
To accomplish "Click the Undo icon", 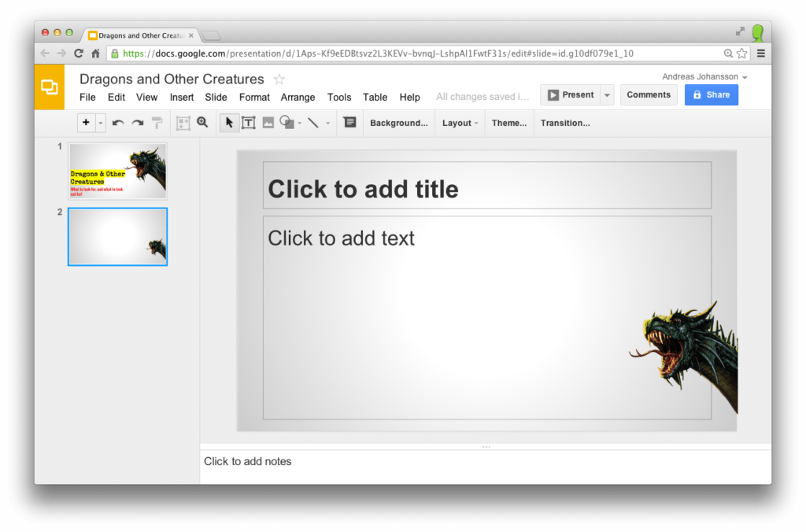I will tap(117, 123).
